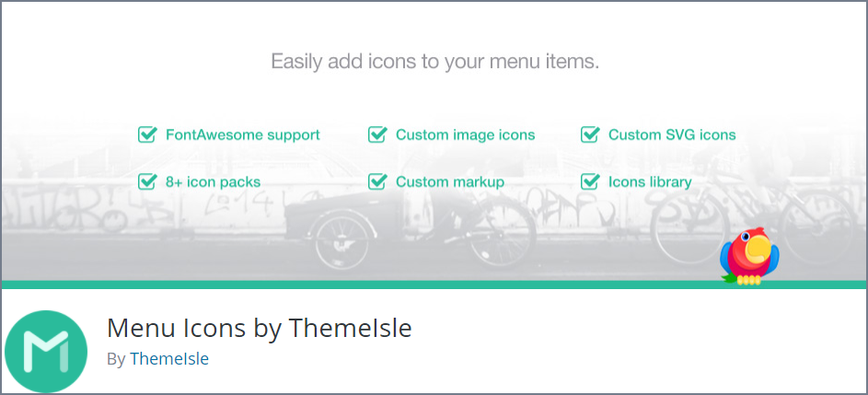Click the 8+ icon packs checkmark

(147, 181)
